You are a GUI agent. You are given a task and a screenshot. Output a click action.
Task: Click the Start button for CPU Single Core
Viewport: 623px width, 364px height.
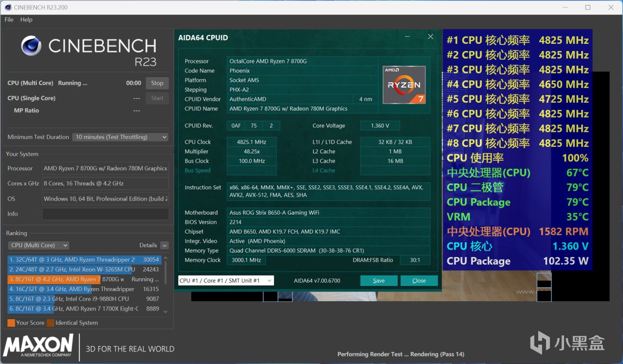157,98
